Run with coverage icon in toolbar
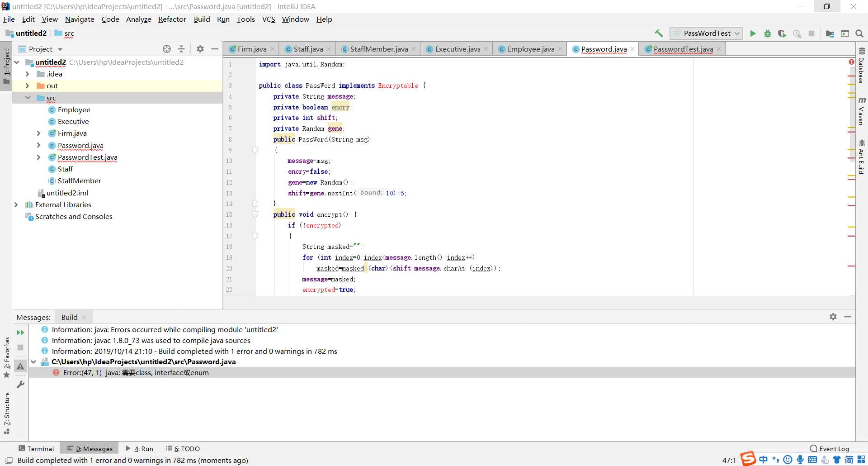 click(782, 33)
